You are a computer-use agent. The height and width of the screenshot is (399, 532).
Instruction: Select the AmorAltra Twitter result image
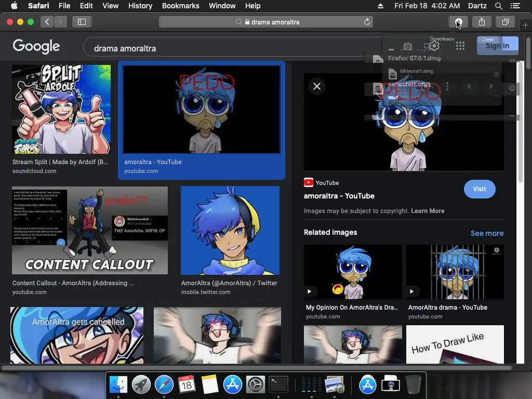point(230,230)
